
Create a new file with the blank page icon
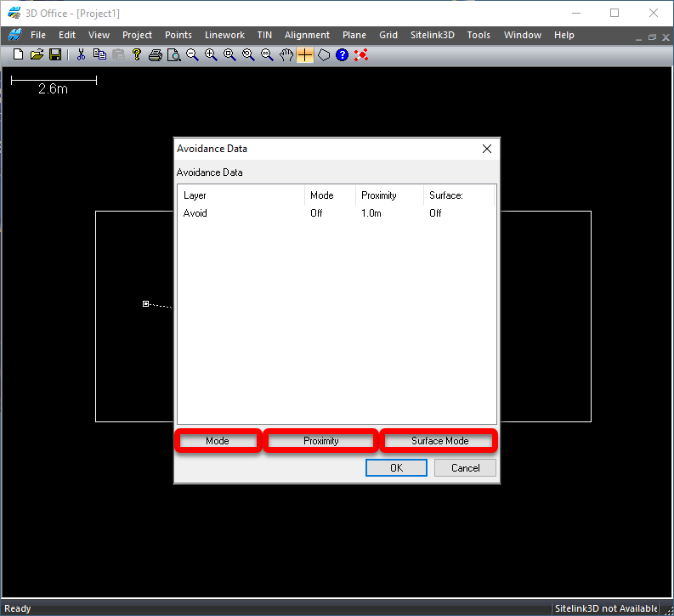pyautogui.click(x=18, y=54)
